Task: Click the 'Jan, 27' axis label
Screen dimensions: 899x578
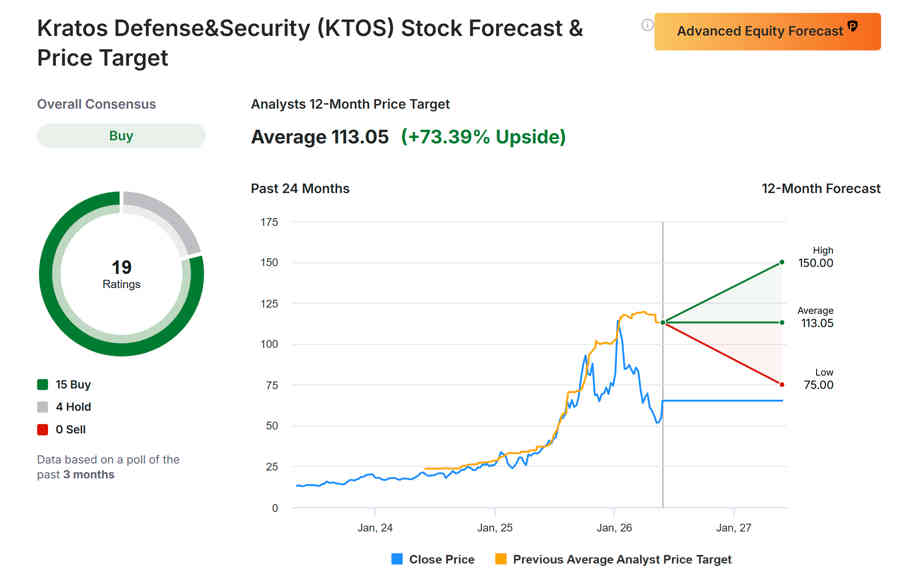Action: pyautogui.click(x=733, y=528)
